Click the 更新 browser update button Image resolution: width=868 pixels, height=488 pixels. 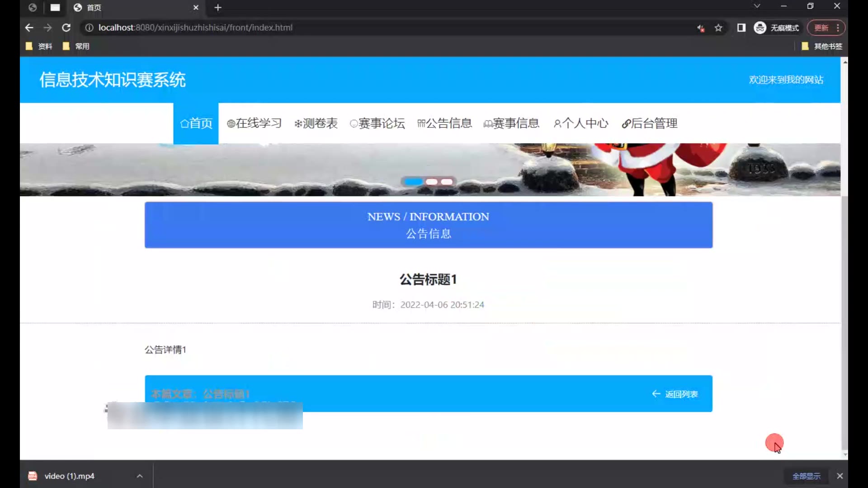(x=821, y=28)
